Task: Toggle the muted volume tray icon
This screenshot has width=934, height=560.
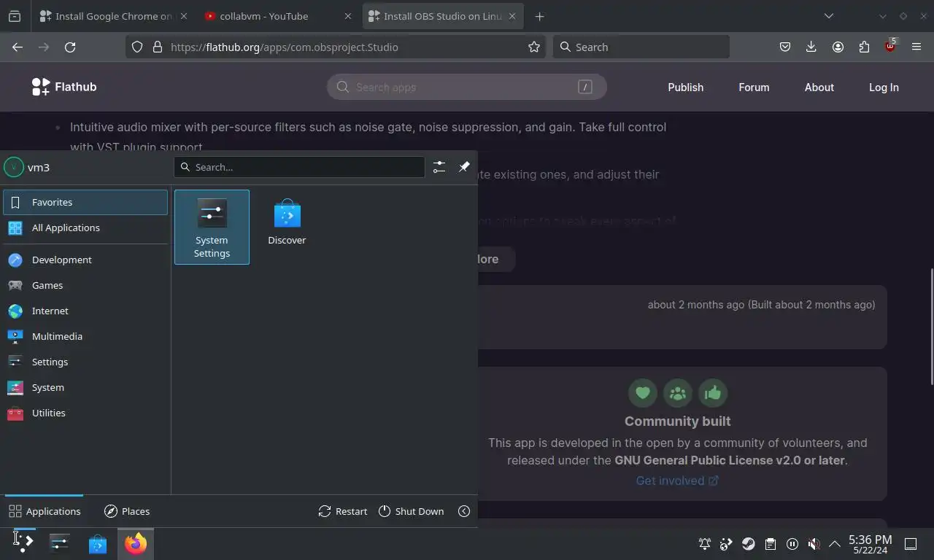Action: tap(814, 544)
